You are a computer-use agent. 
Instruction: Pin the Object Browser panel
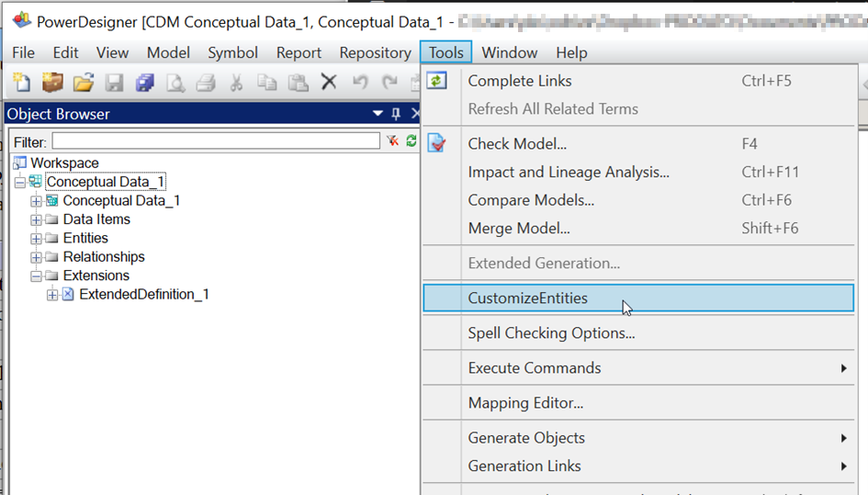pos(397,114)
